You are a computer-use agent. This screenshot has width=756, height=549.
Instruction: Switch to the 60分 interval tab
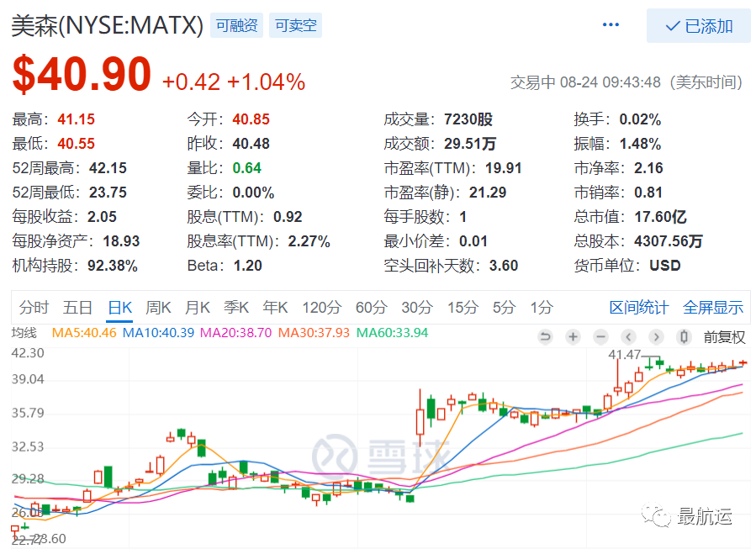(371, 307)
